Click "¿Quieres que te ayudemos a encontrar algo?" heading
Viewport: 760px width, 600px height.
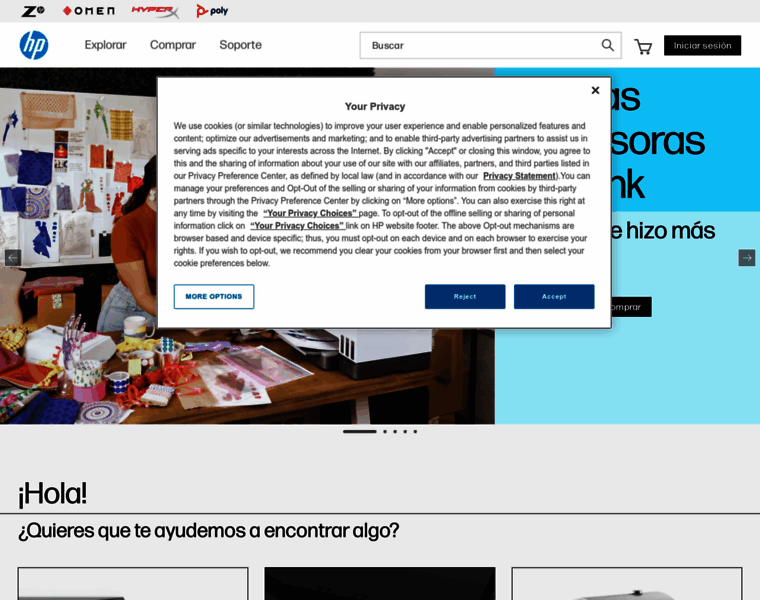pyautogui.click(x=208, y=531)
